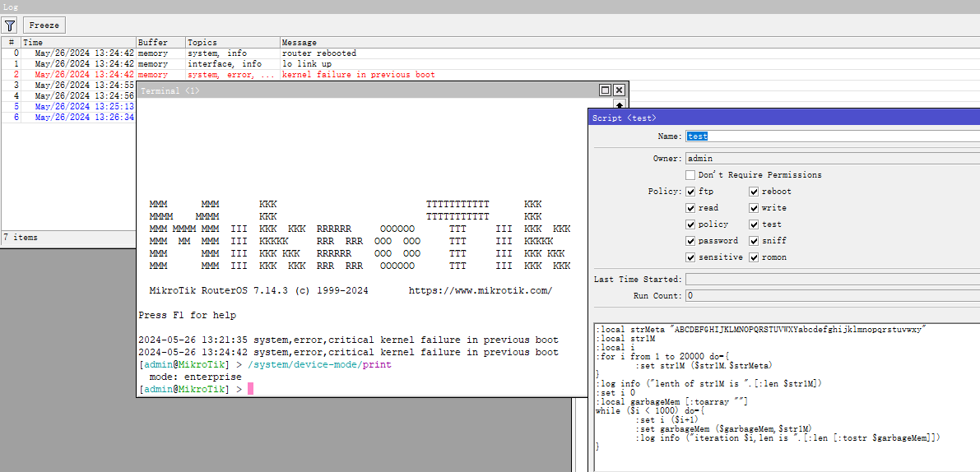Click the 'while ($i < 1000)' script line

[x=650, y=411]
